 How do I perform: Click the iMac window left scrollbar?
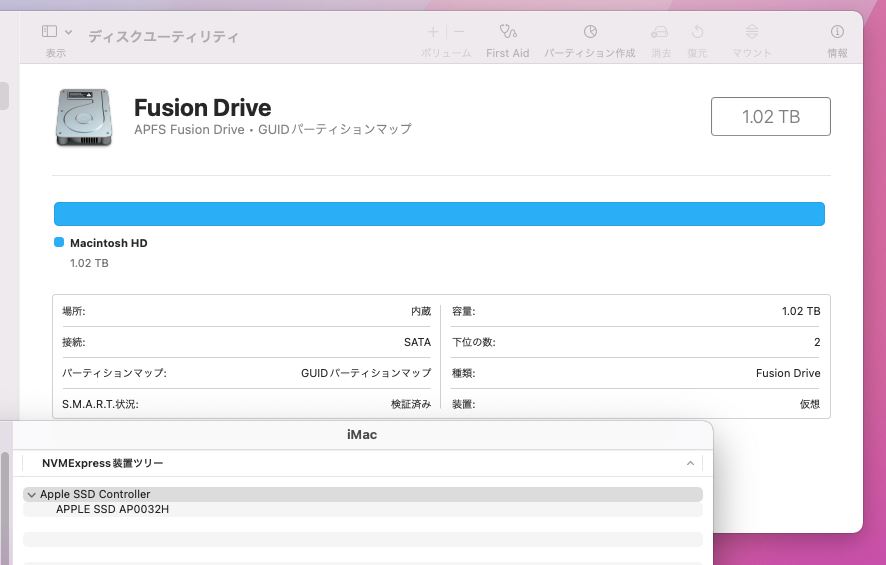(x=5, y=506)
